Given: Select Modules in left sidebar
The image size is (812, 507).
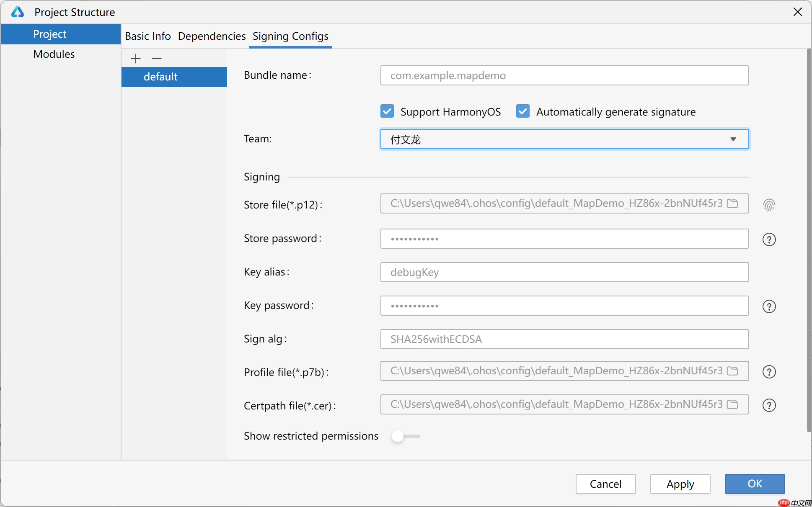Looking at the screenshot, I should point(54,54).
